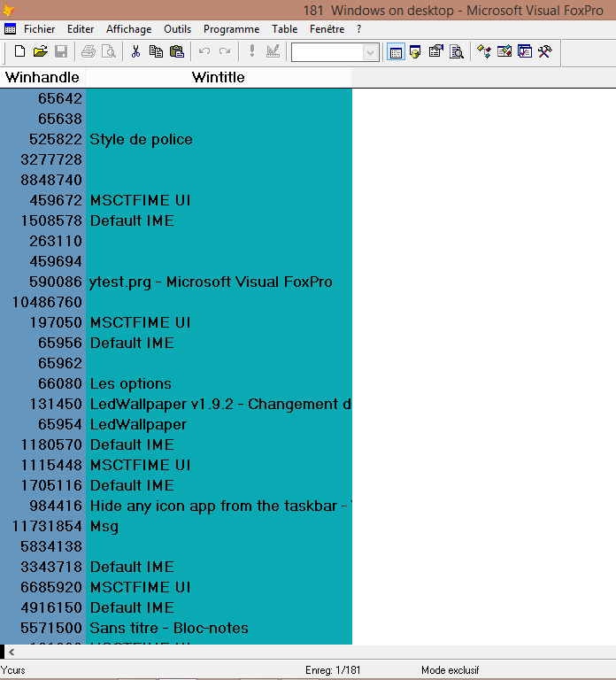Select the Winhandle cell 11731854

click(42, 527)
